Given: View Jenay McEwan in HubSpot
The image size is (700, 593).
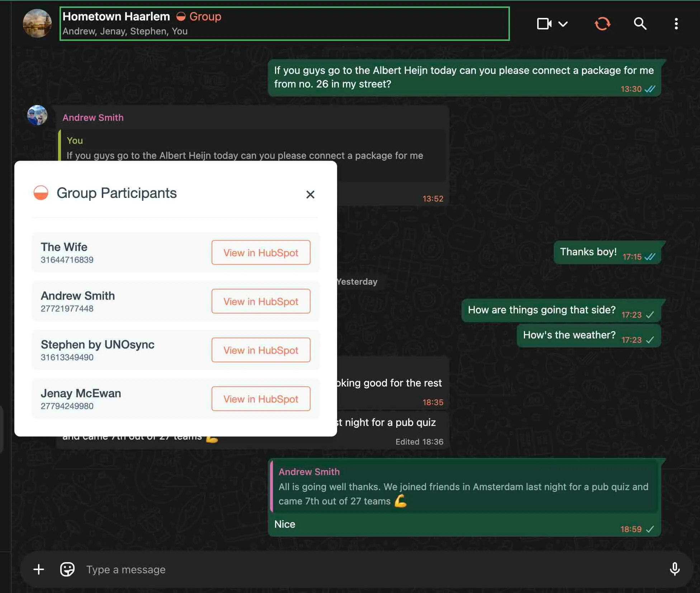Looking at the screenshot, I should 261,399.
